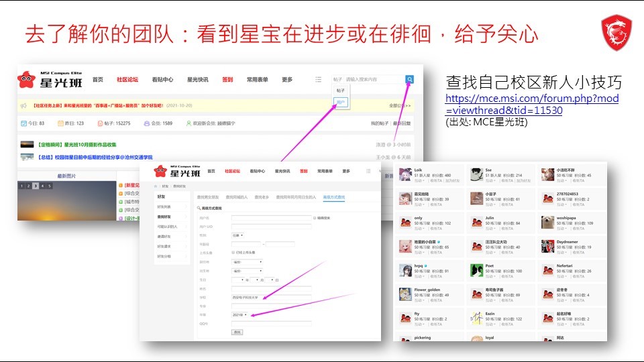Click the members icon beside 会员: 1589

coord(147,123)
